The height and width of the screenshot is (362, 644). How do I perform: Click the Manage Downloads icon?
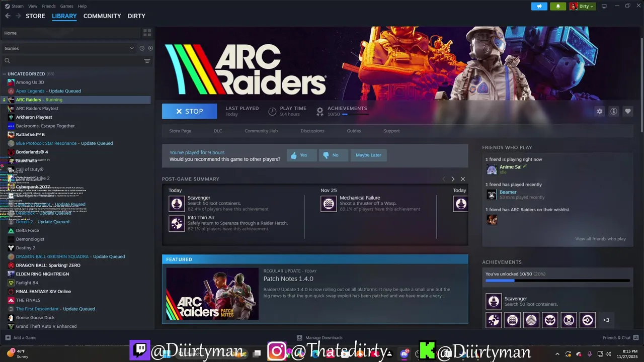pos(299,338)
